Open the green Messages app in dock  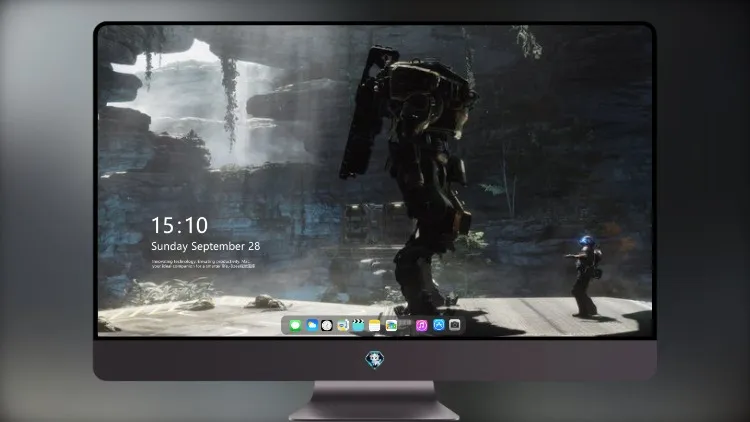[295, 325]
